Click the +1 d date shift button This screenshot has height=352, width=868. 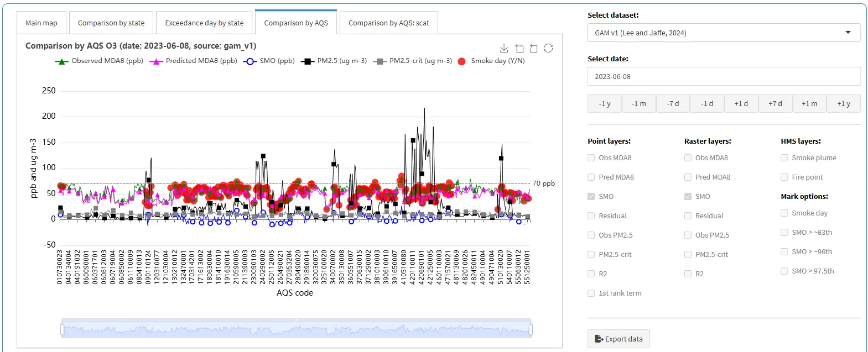pyautogui.click(x=741, y=104)
